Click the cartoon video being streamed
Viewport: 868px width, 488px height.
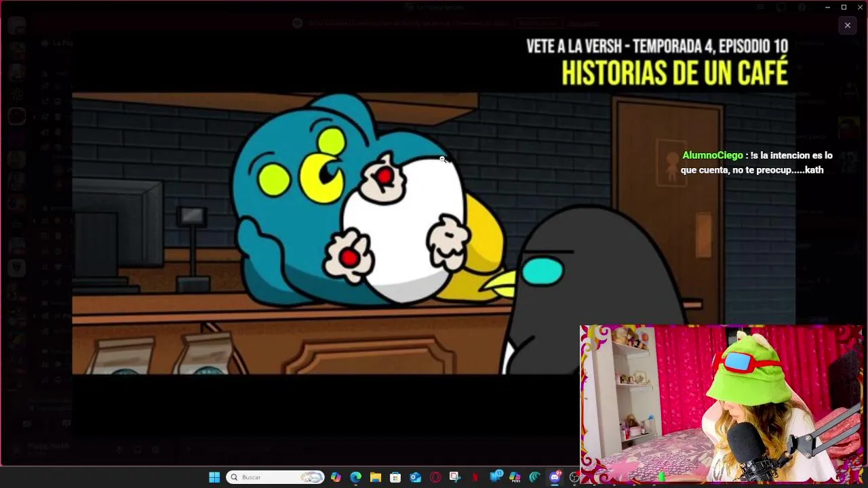click(x=434, y=233)
